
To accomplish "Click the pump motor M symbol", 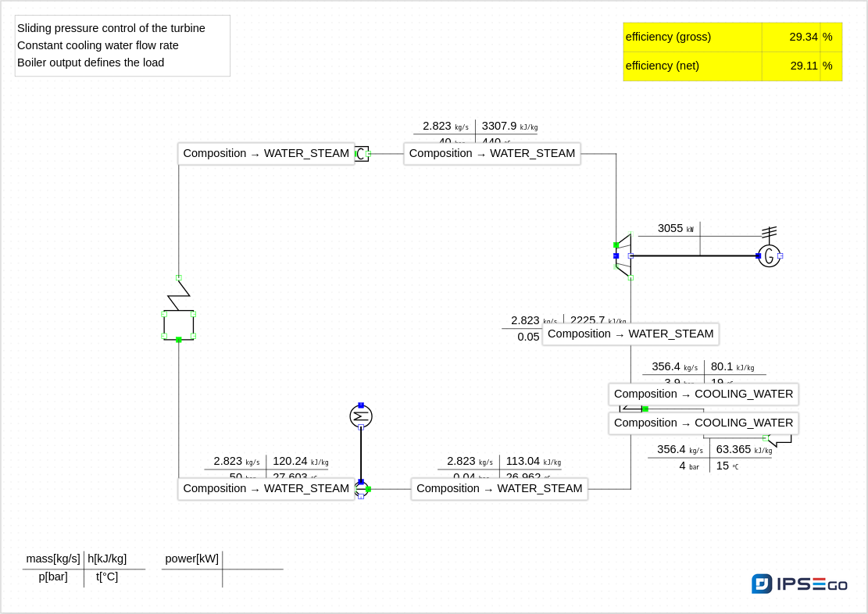I will click(x=361, y=416).
